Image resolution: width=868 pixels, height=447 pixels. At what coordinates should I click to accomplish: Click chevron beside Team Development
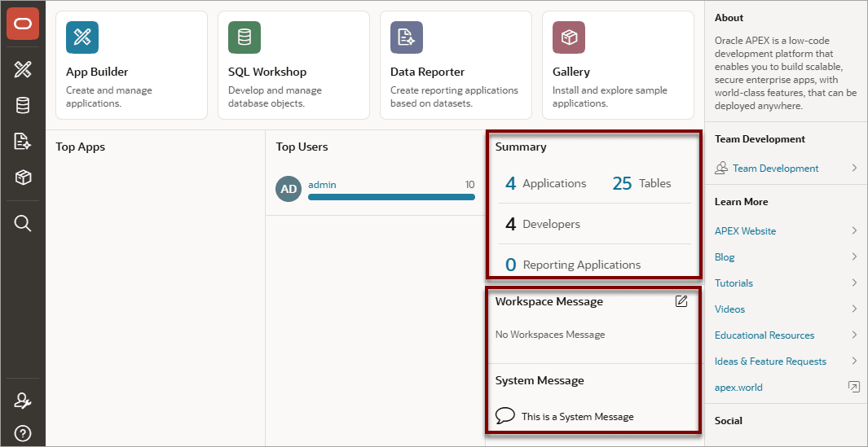[855, 169]
